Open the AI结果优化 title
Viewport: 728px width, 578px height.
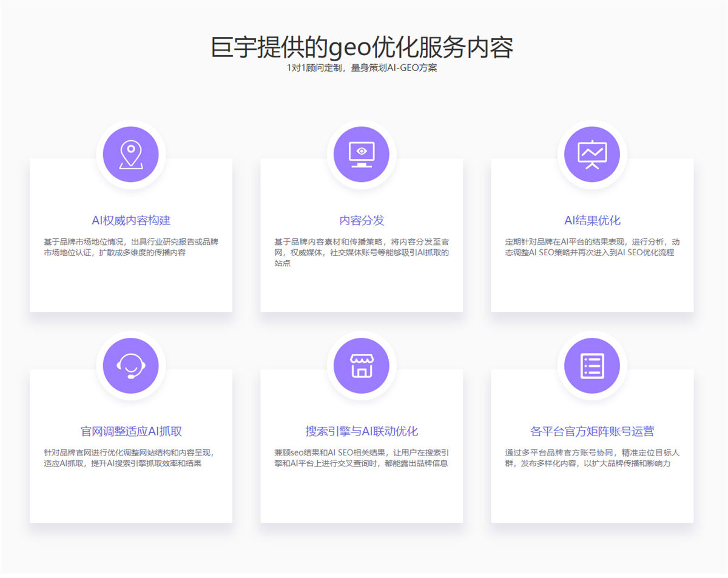click(592, 220)
